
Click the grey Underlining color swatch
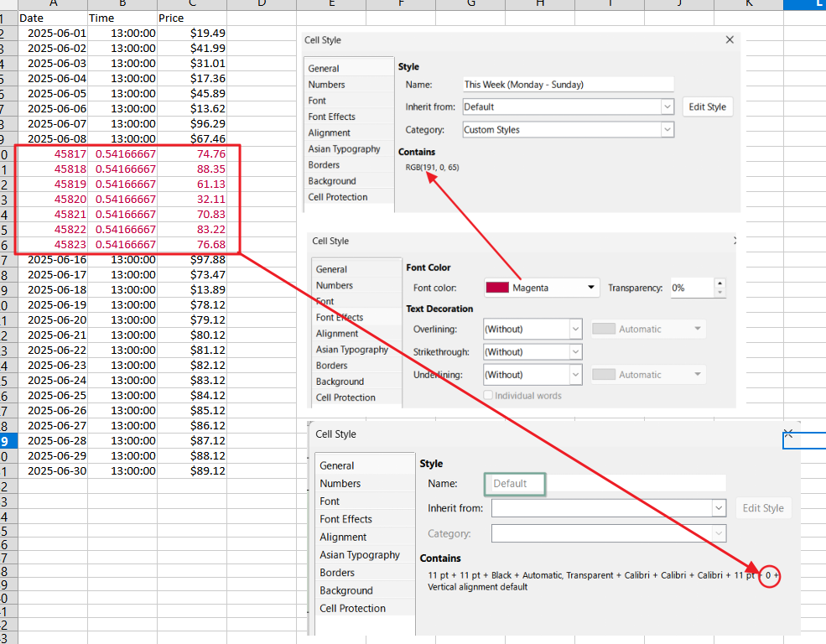click(x=604, y=374)
